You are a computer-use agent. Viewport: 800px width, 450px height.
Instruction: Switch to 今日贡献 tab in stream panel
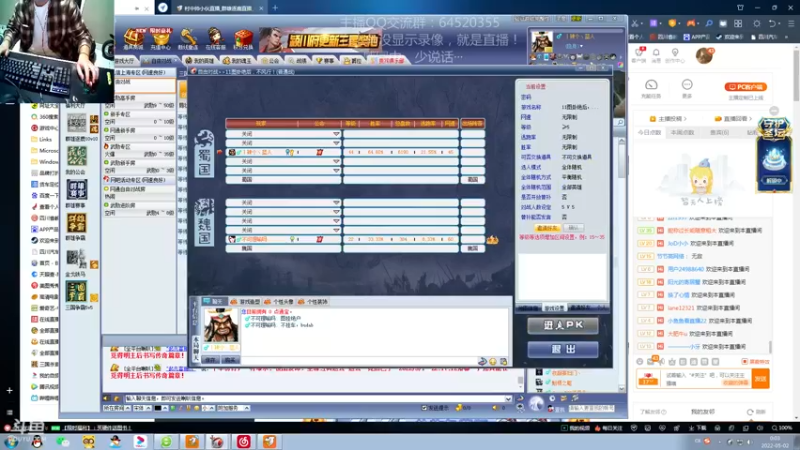pyautogui.click(x=649, y=133)
